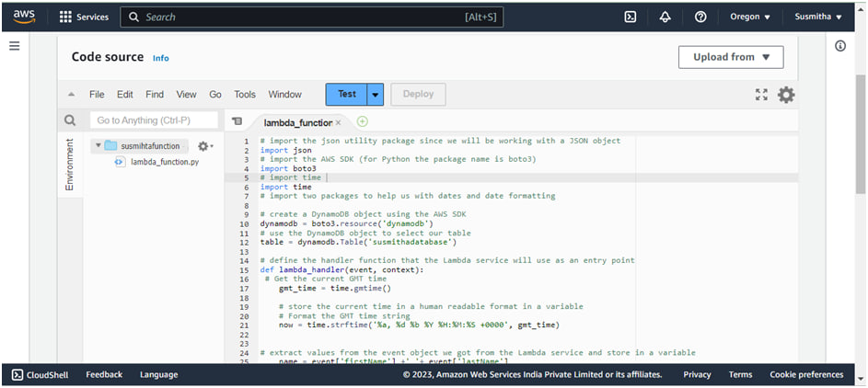868x388 pixels.
Task: Click the Deploy button
Action: pyautogui.click(x=418, y=95)
